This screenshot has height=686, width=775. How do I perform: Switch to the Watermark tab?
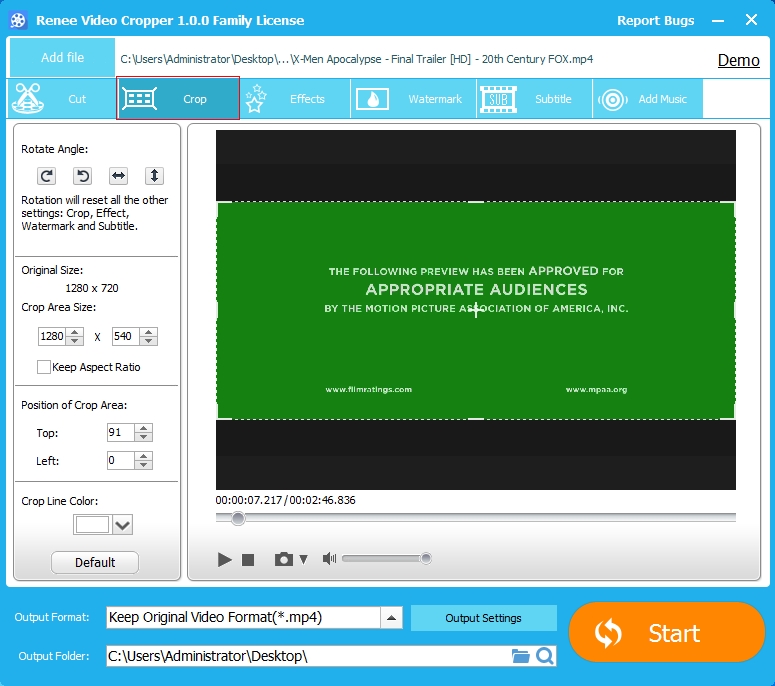point(411,99)
